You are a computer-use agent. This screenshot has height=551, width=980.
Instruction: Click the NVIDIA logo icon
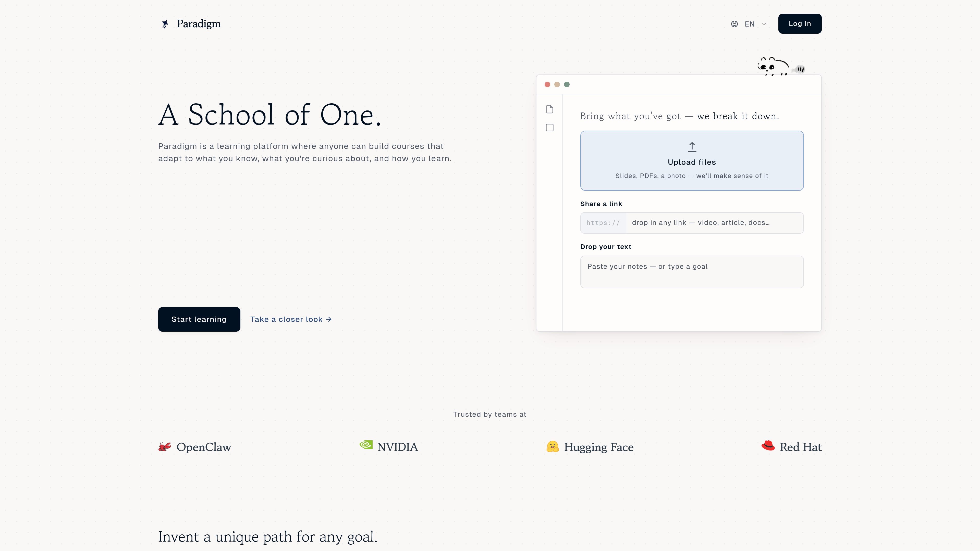[x=366, y=445]
